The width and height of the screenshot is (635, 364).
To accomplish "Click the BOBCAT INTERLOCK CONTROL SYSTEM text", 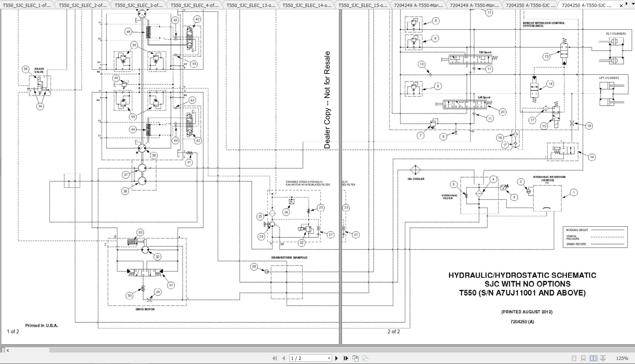I will [544, 24].
